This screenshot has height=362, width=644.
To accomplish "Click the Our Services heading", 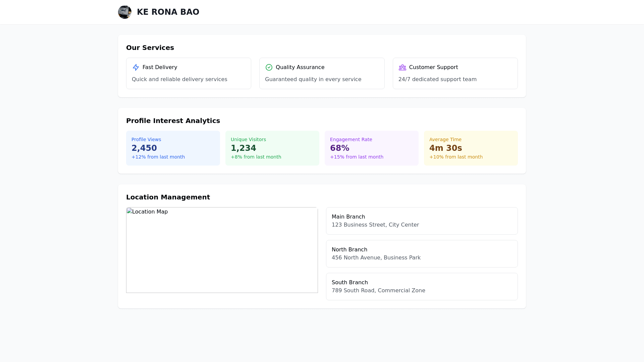I will [150, 48].
